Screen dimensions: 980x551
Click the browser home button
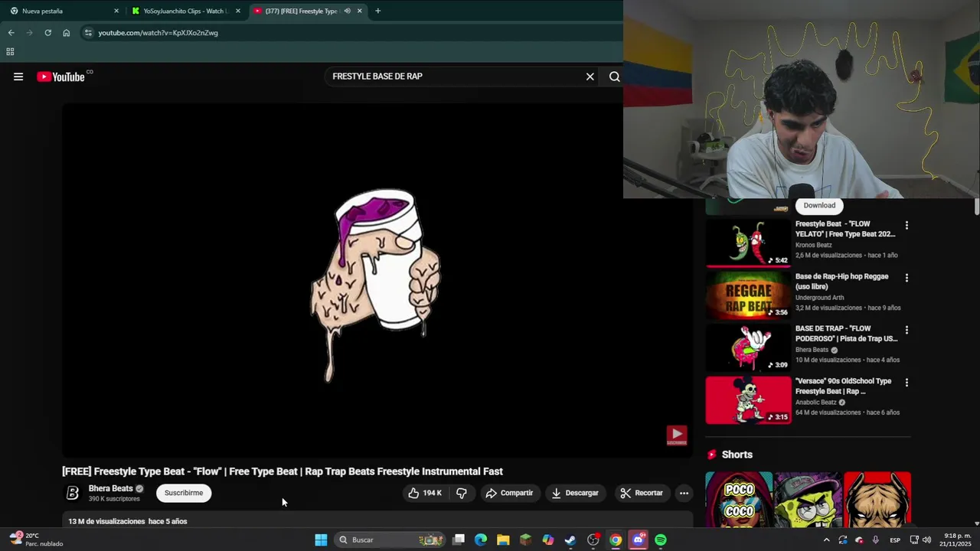point(66,33)
